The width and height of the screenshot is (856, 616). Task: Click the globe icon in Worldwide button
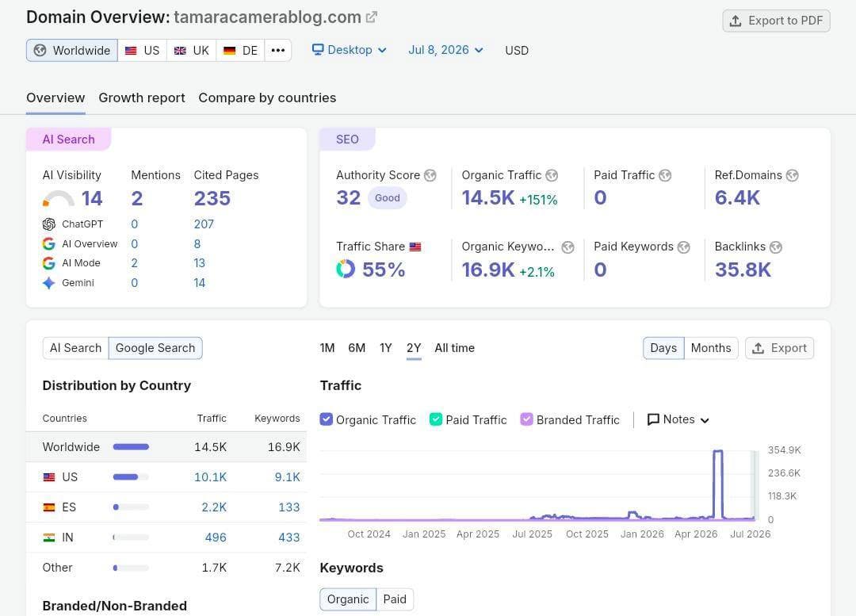pos(40,50)
